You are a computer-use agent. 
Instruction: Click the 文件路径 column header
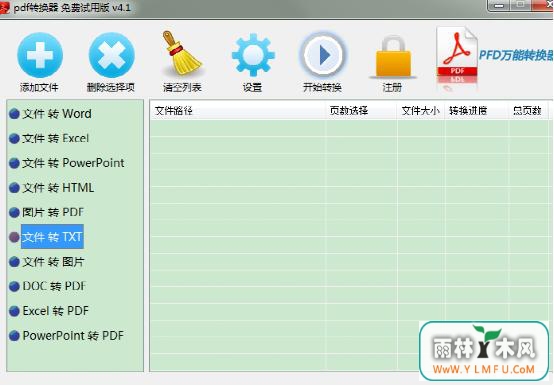(238, 111)
